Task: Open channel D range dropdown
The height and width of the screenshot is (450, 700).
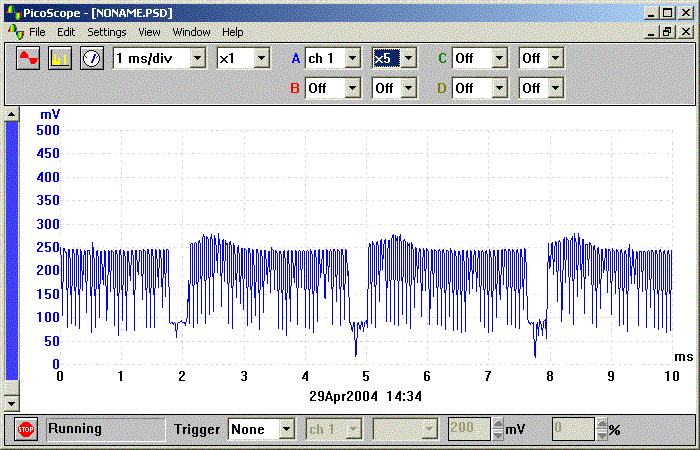Action: pyautogui.click(x=555, y=88)
